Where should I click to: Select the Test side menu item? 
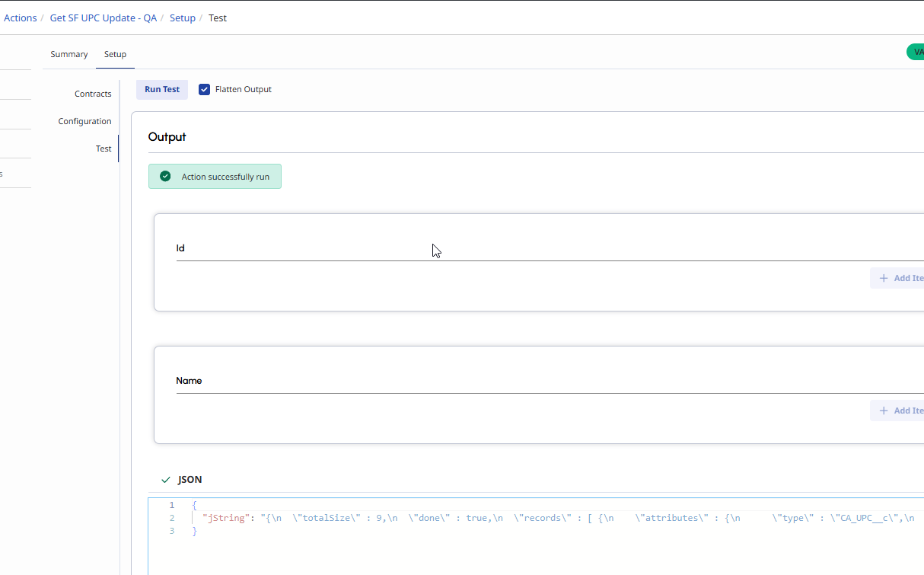pos(104,149)
